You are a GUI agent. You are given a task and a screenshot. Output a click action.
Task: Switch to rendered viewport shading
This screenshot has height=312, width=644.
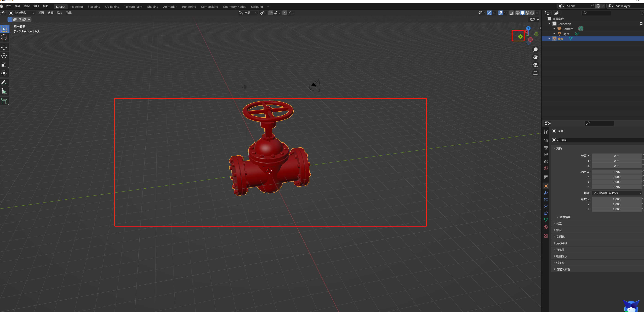tap(532, 13)
